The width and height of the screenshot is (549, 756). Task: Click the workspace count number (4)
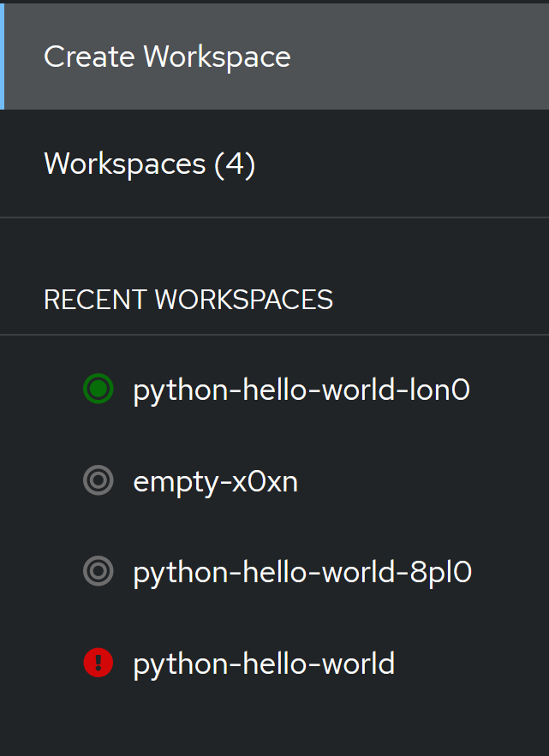tap(235, 164)
